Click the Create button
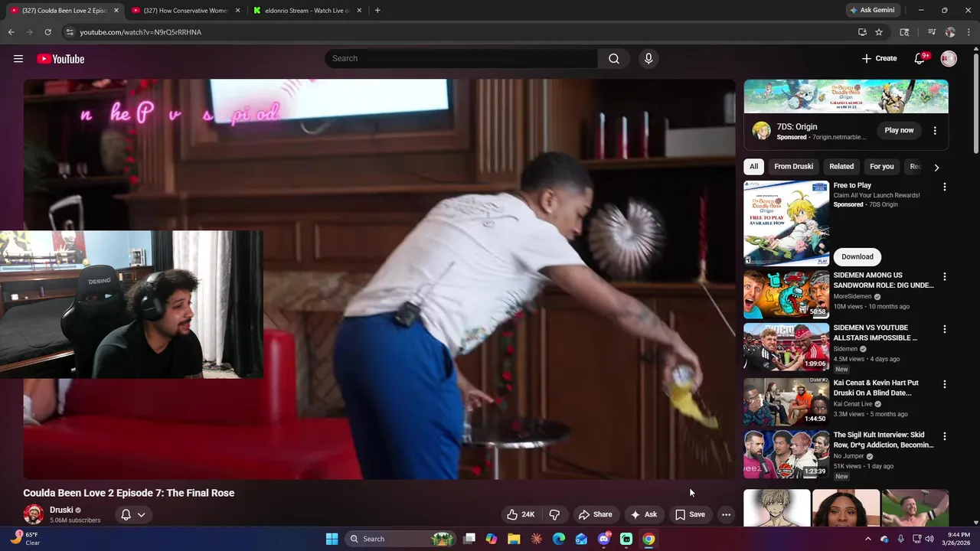The width and height of the screenshot is (980, 551). point(879,59)
